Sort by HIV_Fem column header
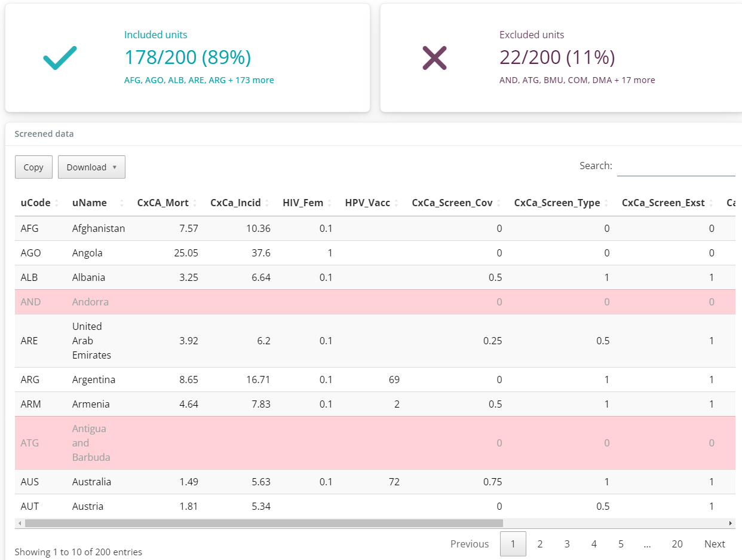The height and width of the screenshot is (560, 742). [303, 203]
